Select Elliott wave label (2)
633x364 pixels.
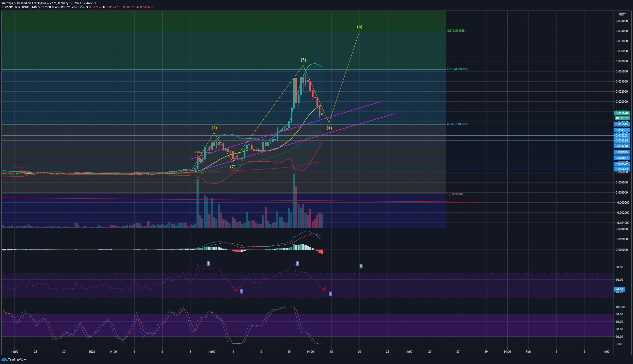click(x=233, y=167)
